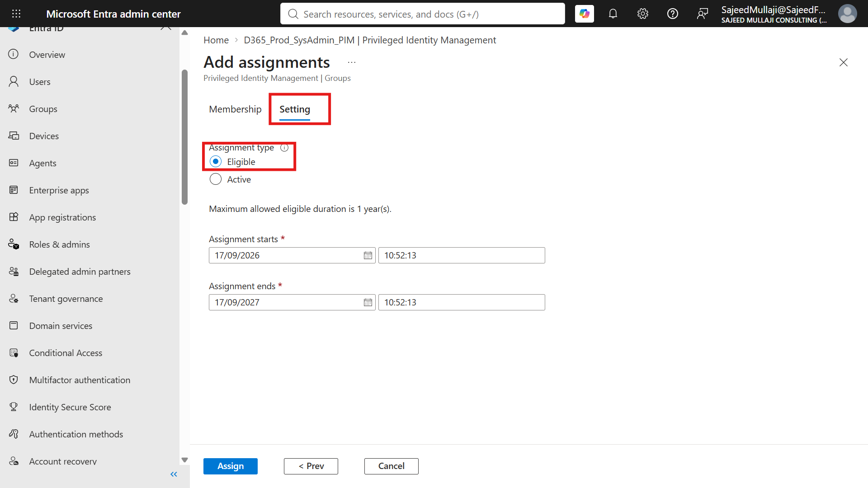Open the Assignment ends calendar picker
This screenshot has width=868, height=488.
[368, 302]
